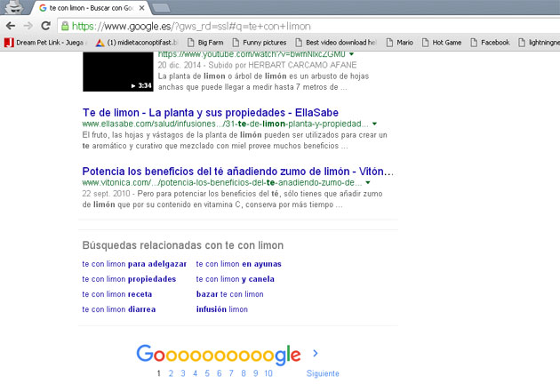560x392 pixels.
Task: Search 'bazar te con limon'
Action: (x=229, y=294)
